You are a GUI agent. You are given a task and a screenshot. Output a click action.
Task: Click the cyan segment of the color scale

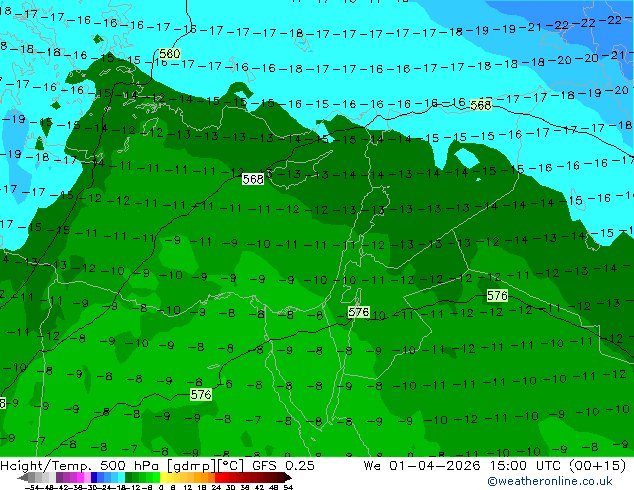coord(121,477)
